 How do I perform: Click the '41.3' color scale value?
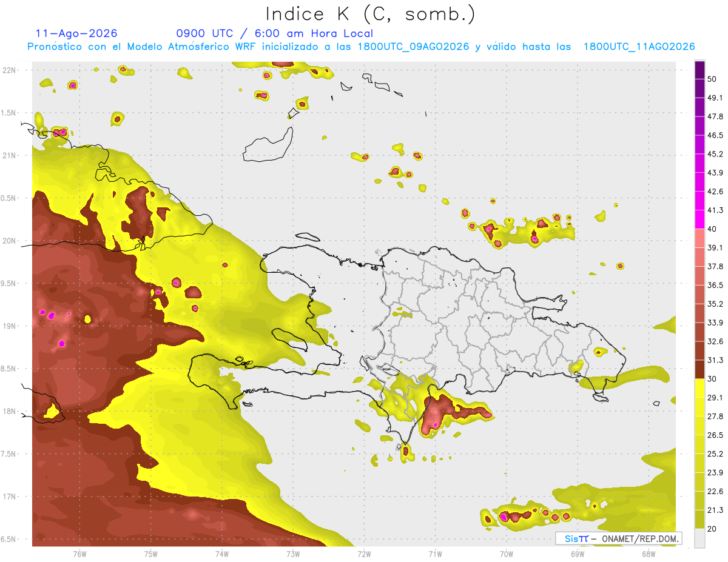715,210
